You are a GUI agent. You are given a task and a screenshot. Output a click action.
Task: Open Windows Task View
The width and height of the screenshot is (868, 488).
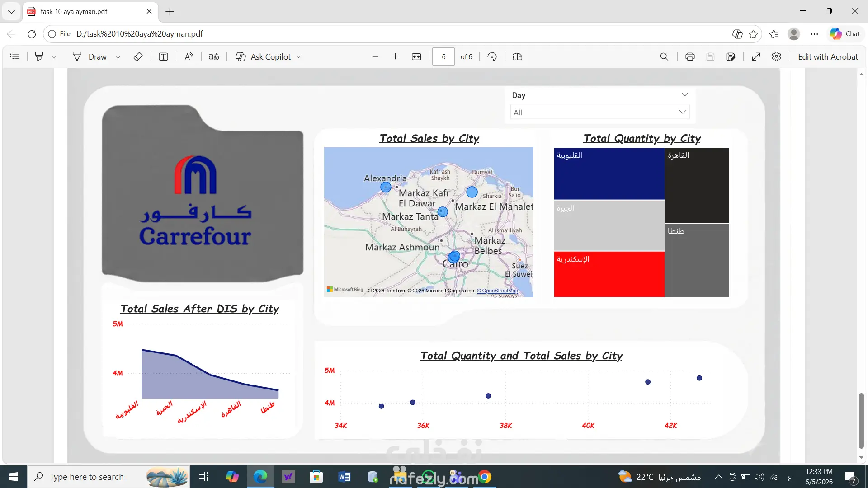pyautogui.click(x=203, y=477)
